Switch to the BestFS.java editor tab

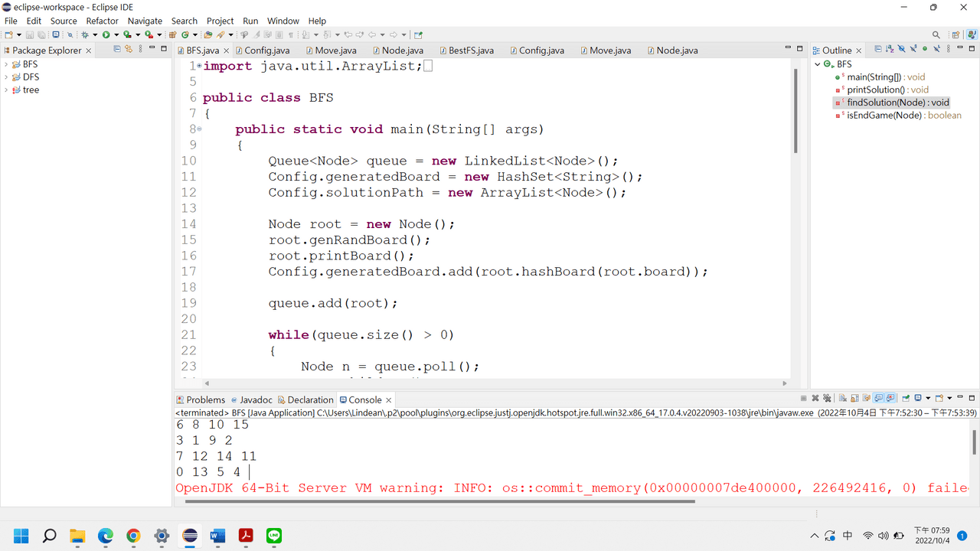coord(470,51)
